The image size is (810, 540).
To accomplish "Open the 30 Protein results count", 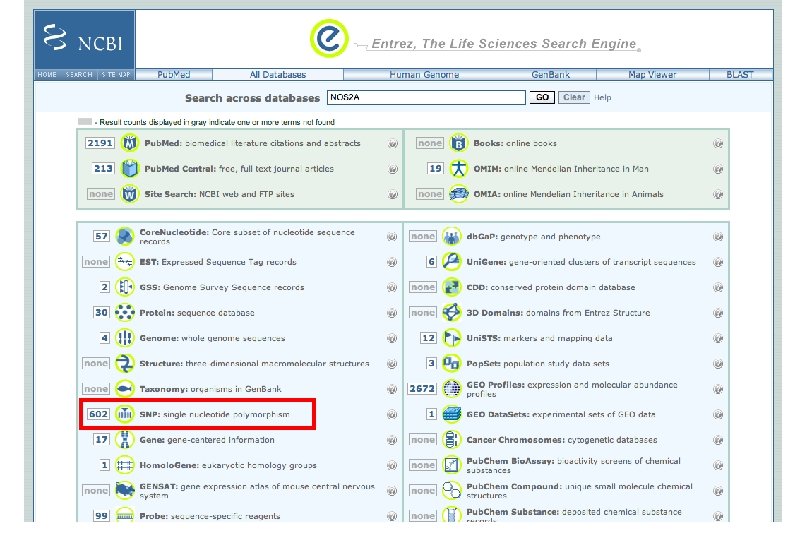I will pyautogui.click(x=101, y=313).
